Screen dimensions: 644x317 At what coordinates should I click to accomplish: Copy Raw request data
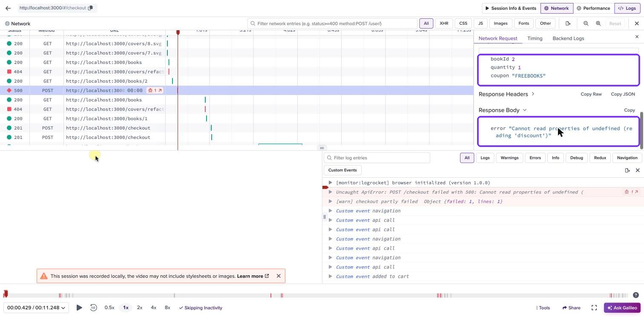coord(591,94)
